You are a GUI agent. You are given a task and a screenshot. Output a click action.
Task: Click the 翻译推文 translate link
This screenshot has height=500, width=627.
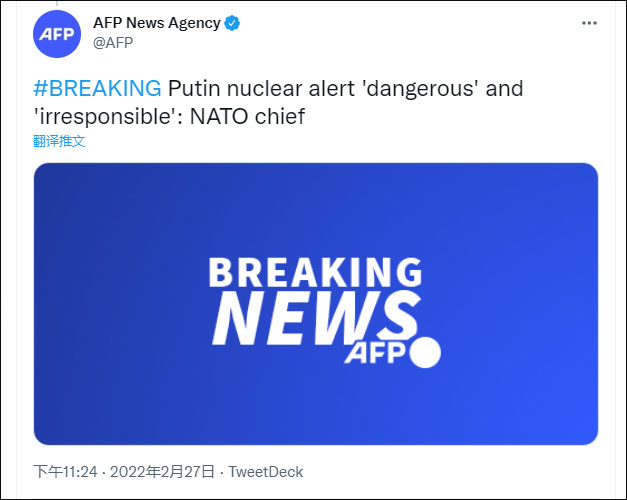[59, 141]
